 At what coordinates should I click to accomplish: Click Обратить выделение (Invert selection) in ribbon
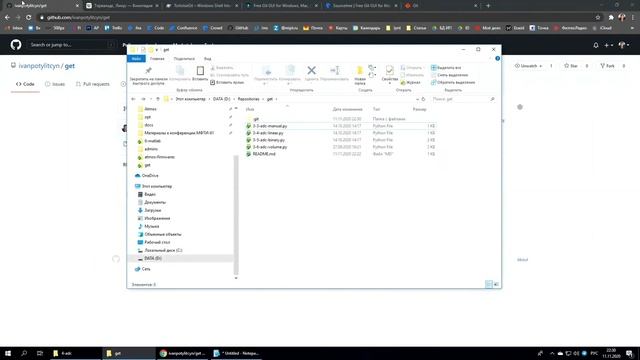(453, 82)
